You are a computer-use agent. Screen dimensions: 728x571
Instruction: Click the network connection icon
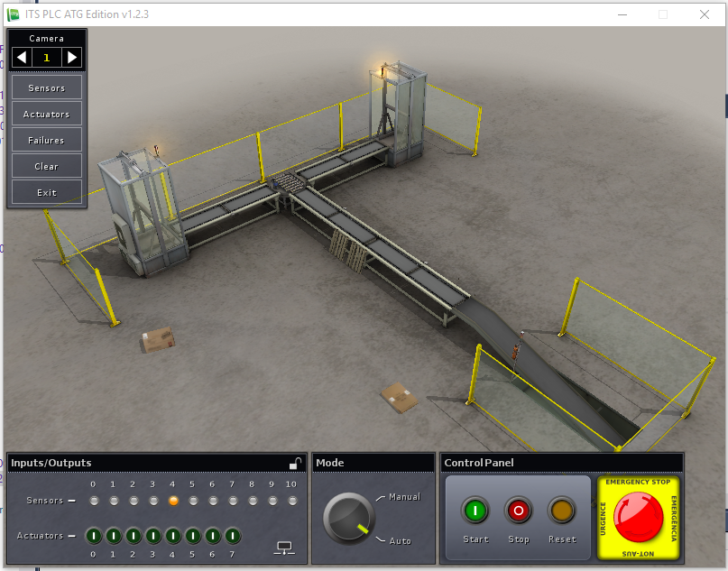(284, 547)
